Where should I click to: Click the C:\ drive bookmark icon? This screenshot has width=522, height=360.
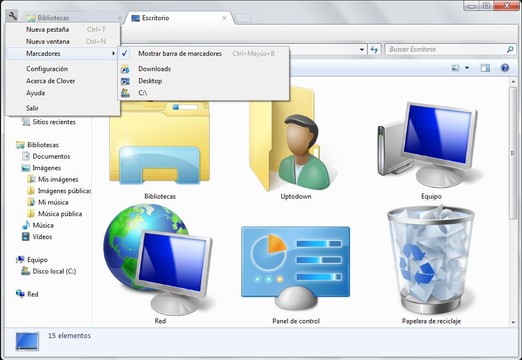125,93
